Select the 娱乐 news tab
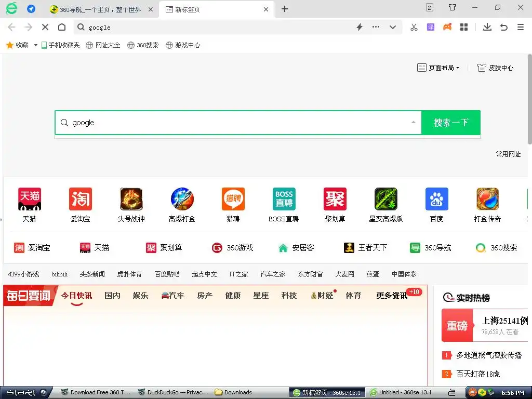The image size is (532, 399). 140,296
